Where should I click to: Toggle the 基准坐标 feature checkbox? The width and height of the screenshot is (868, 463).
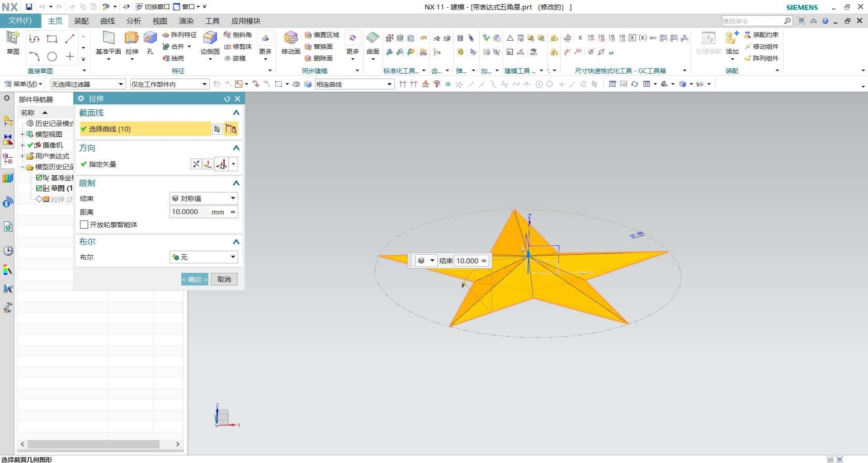[39, 178]
